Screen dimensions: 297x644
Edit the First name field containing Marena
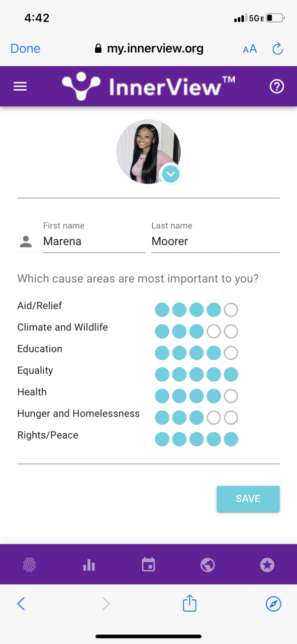click(94, 242)
